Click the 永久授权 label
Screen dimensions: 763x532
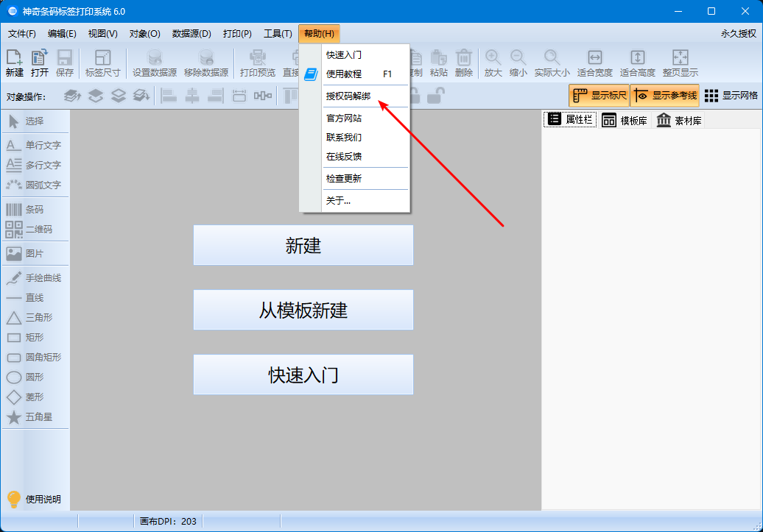coord(738,34)
